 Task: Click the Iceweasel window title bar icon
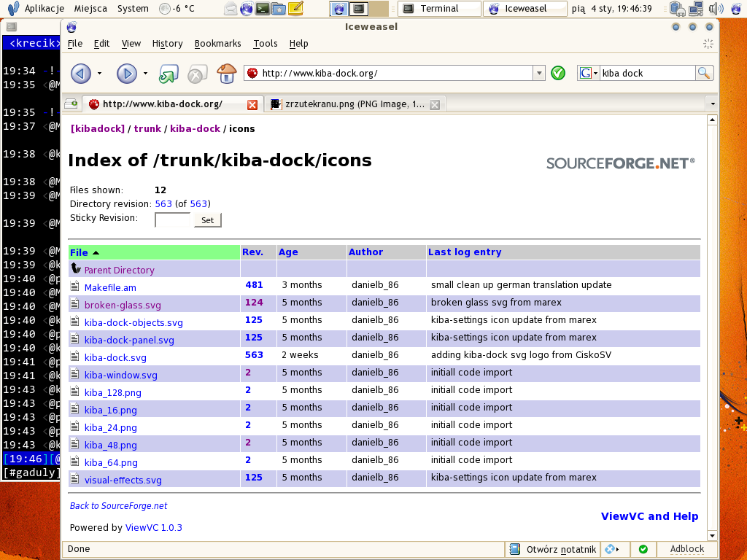click(x=72, y=27)
